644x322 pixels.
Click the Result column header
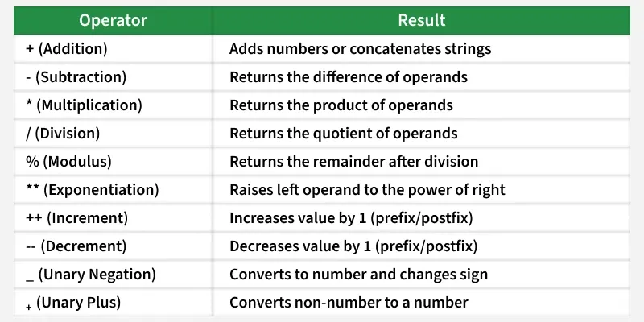coord(421,21)
